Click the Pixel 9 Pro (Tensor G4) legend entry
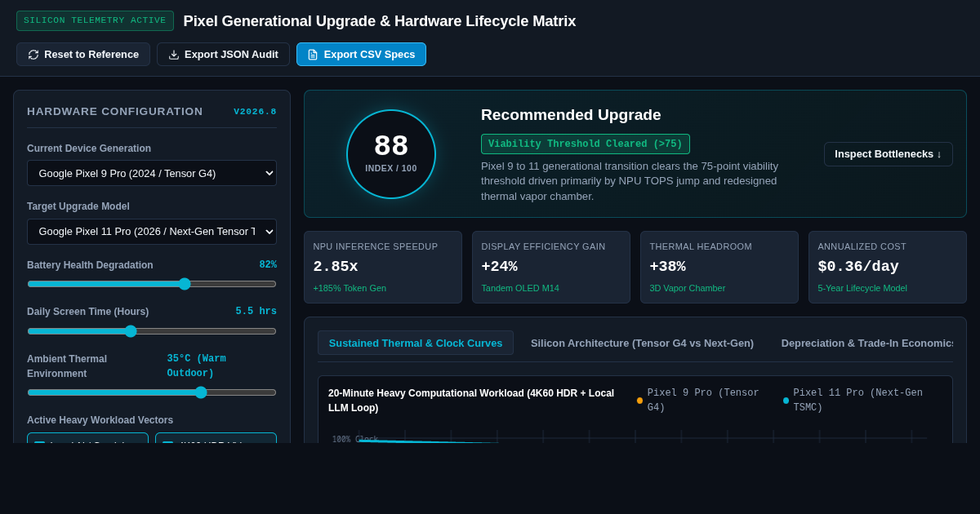The image size is (980, 514). (702, 400)
